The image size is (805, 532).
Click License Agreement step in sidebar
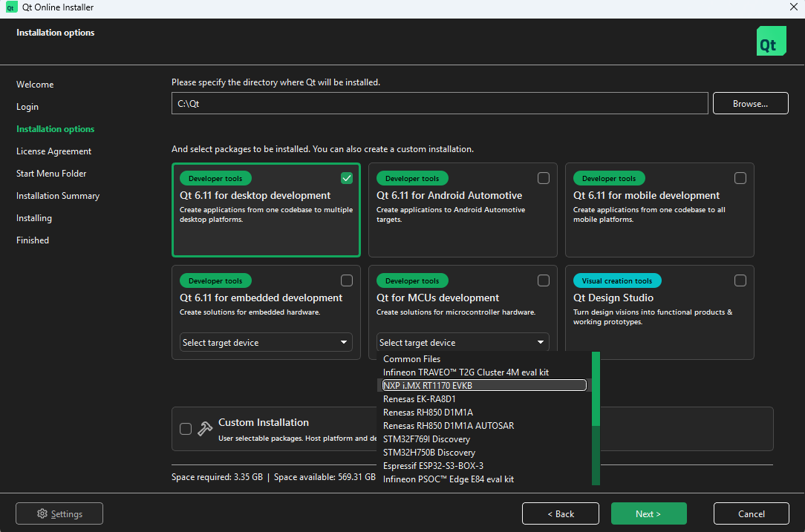[54, 151]
